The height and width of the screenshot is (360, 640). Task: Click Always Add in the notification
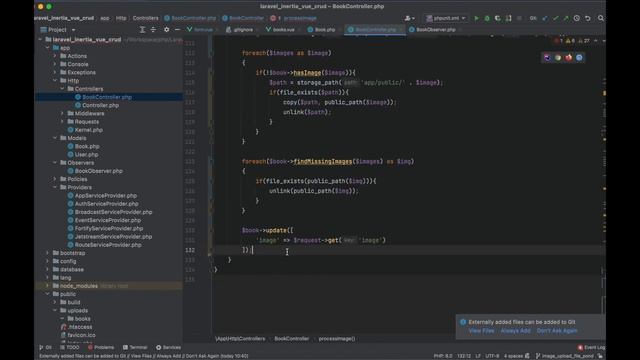coord(516,331)
